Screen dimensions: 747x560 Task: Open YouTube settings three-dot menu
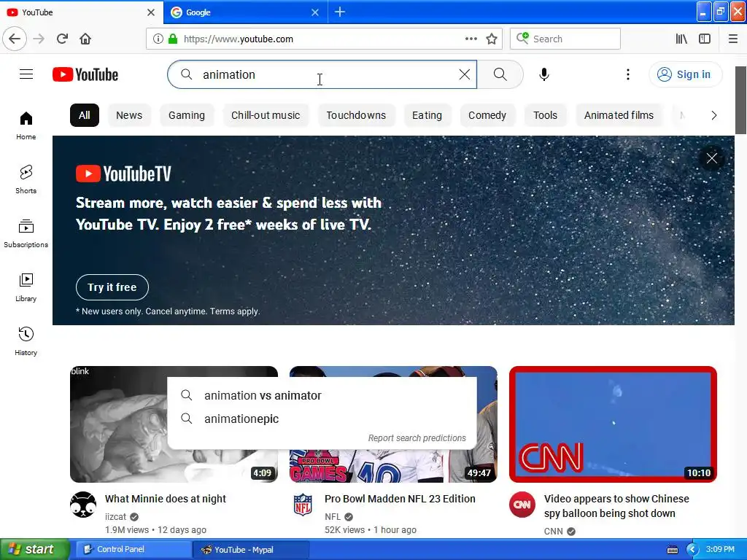[x=628, y=74]
